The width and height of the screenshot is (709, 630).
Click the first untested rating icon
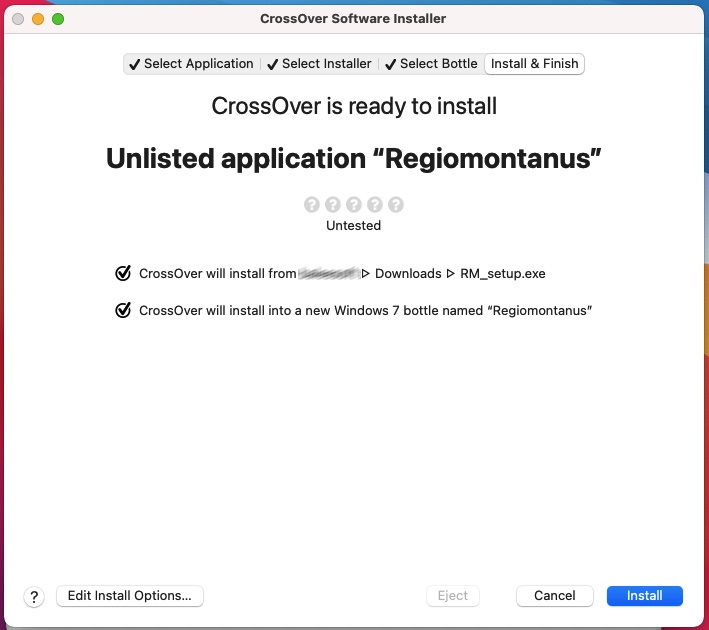312,204
